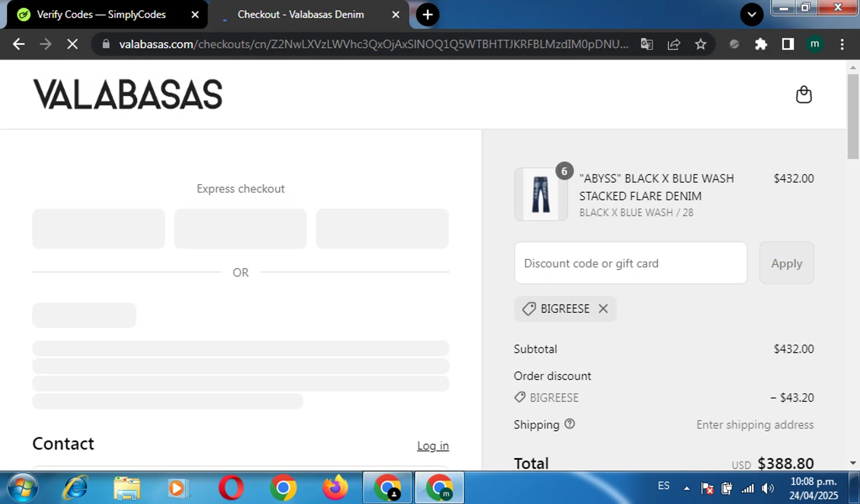Screen dimensions: 860x504
Task: Stop loading the page
Action: point(72,44)
